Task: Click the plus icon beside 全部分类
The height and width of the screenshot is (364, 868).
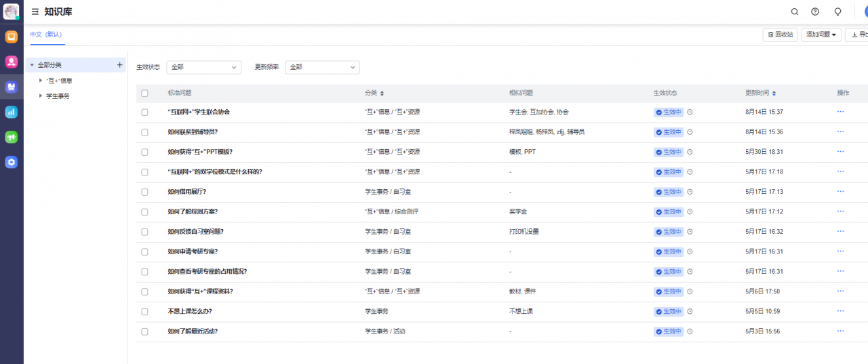Action: 120,65
